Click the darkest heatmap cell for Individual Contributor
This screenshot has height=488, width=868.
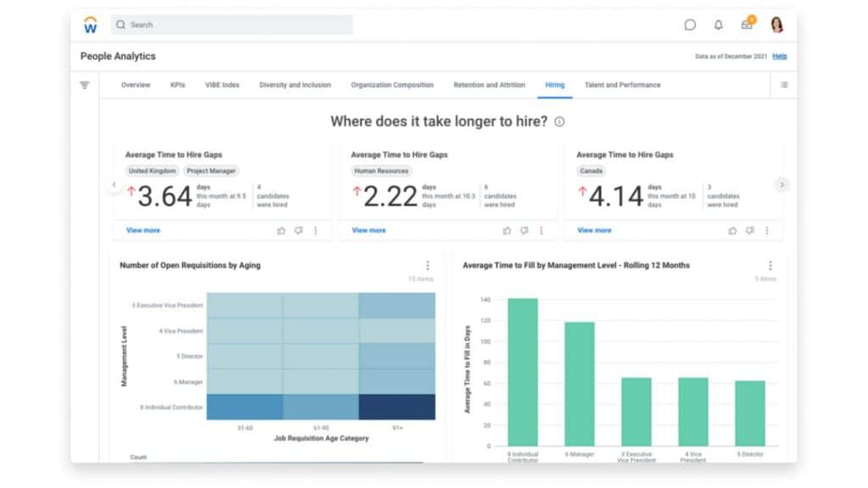(x=397, y=408)
